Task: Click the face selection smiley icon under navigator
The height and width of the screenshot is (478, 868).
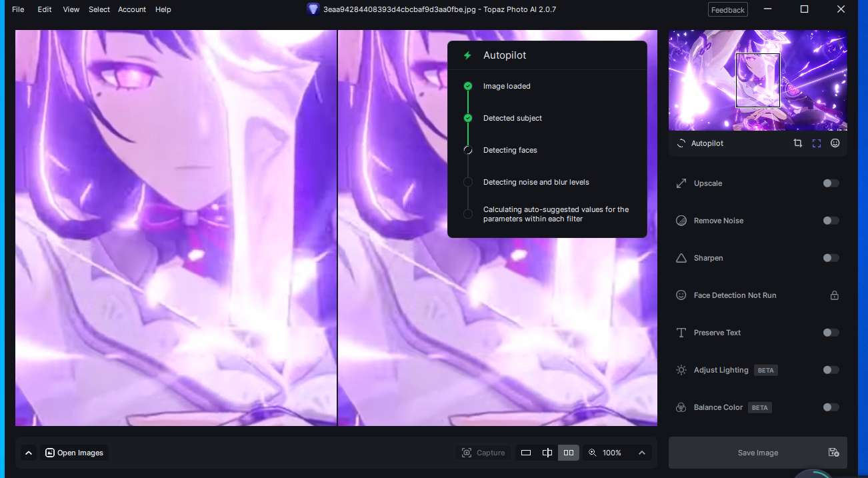Action: 835,143
